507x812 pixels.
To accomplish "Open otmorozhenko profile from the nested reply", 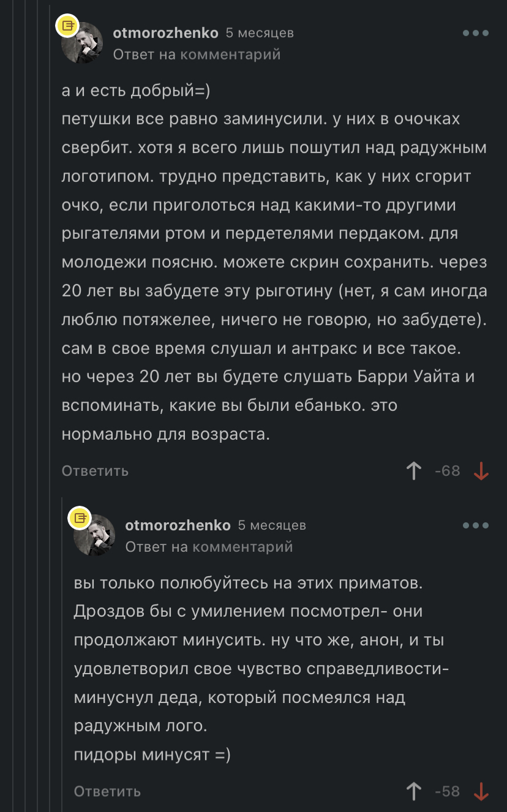I will 178,525.
